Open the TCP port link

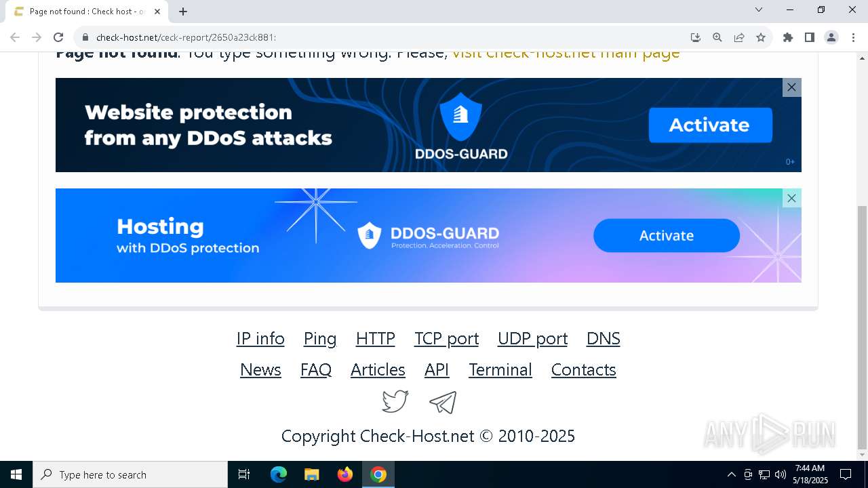tap(447, 338)
